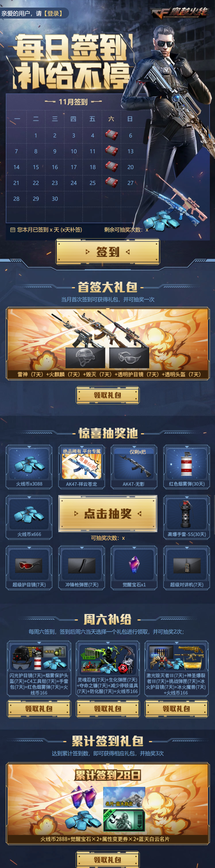Click the 觉醒宝石x1 gem icon
Screen dimensions: 215x868
[134, 564]
